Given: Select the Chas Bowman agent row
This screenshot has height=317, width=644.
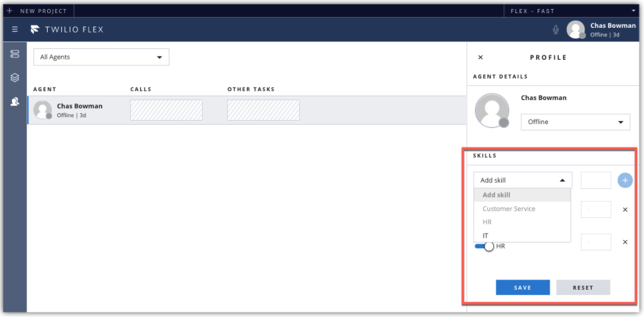Looking at the screenshot, I should coord(247,110).
